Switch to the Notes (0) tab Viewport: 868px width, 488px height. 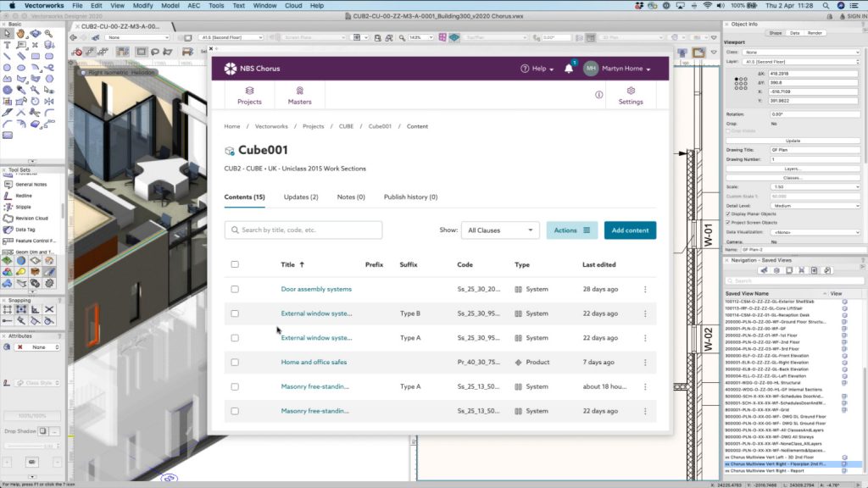click(351, 197)
